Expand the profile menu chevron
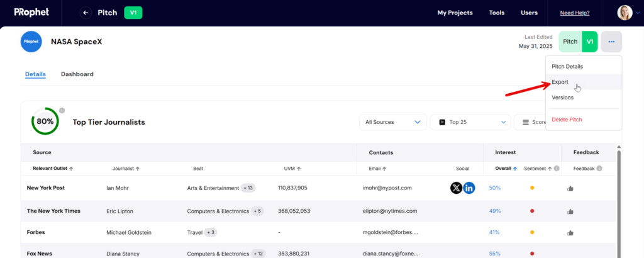Image resolution: width=644 pixels, height=258 pixels. click(638, 13)
